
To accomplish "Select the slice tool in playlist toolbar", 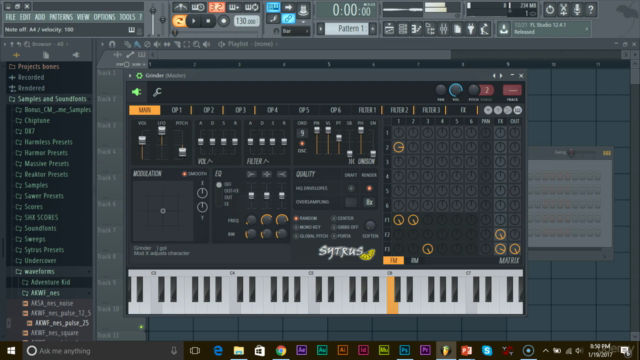I will [177, 44].
